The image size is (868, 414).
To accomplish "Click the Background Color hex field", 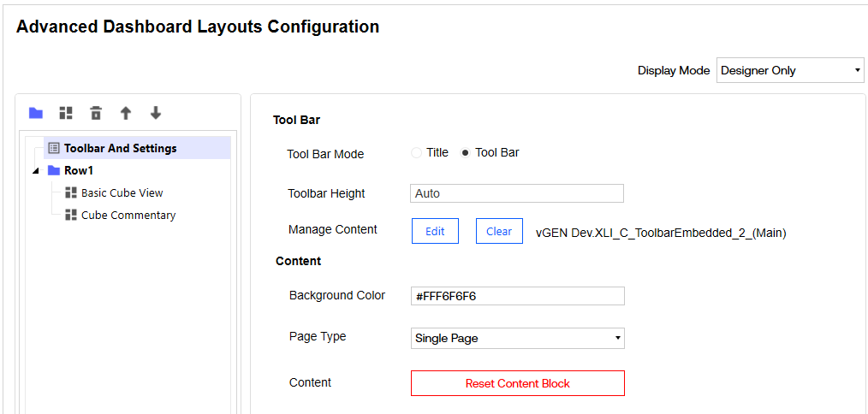I will pos(518,296).
